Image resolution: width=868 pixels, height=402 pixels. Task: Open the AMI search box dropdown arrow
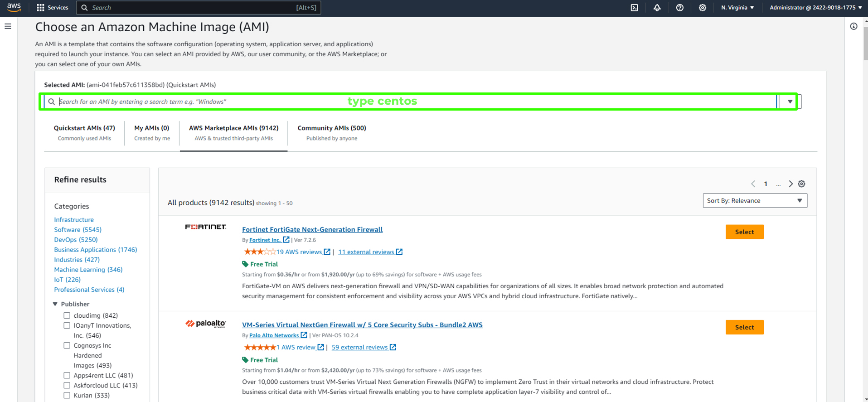tap(790, 102)
